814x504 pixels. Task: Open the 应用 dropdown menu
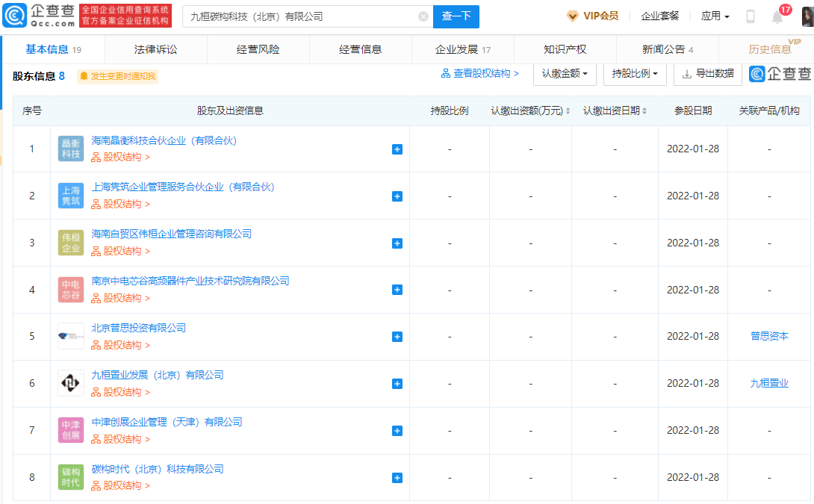pos(715,16)
